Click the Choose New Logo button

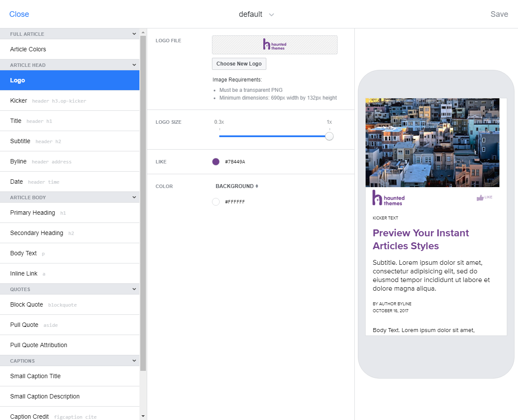(239, 63)
